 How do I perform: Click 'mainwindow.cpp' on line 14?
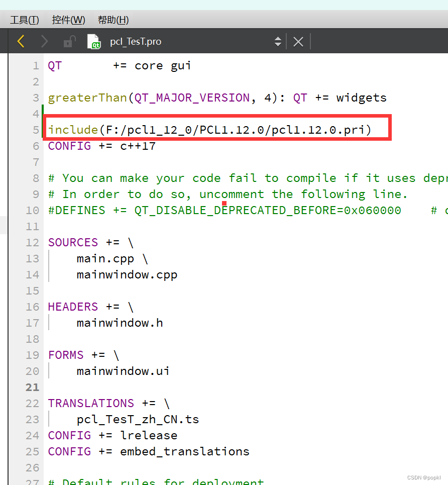[x=127, y=275]
